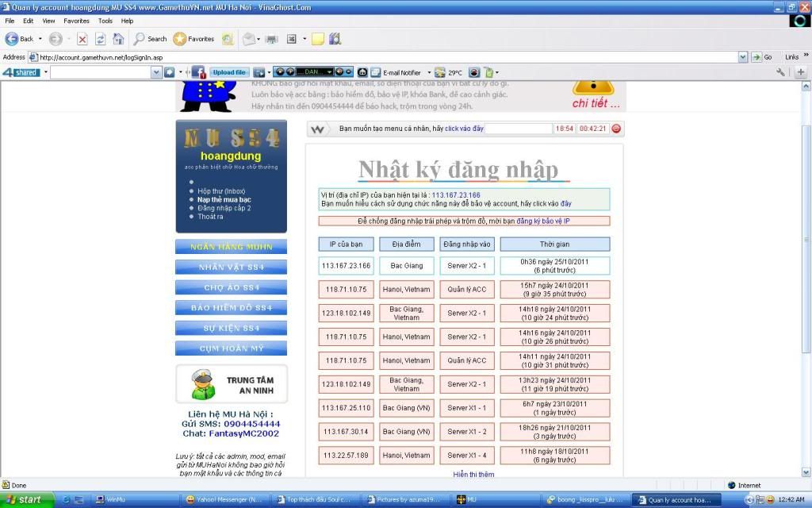Open the 4shared logo dropdown arrow
Screen dimensions: 812x508
pos(45,72)
